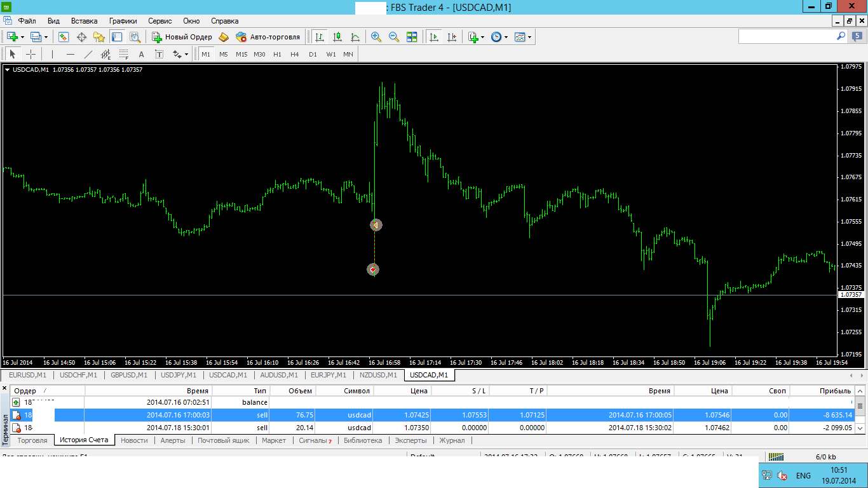This screenshot has width=868, height=488.
Task: Open the Сигналы terminal tab
Action: [x=315, y=440]
